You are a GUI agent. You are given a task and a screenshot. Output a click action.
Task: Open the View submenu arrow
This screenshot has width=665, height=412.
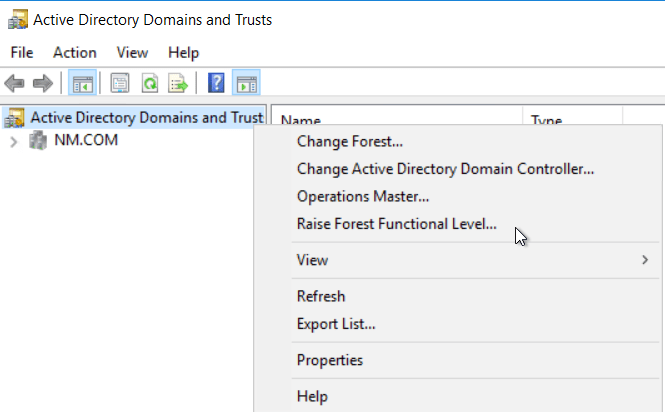[645, 260]
